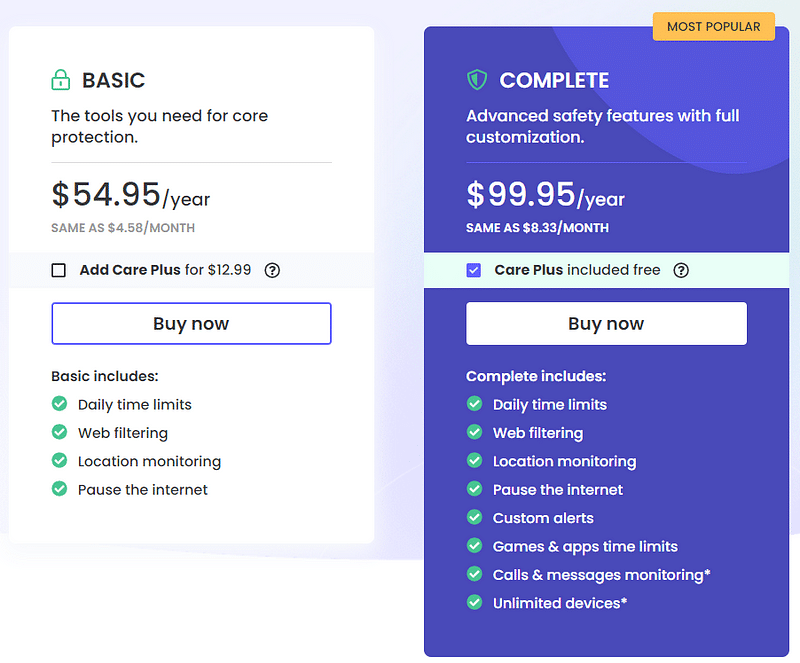
Task: Click Web filtering in the Complete list
Action: (538, 433)
